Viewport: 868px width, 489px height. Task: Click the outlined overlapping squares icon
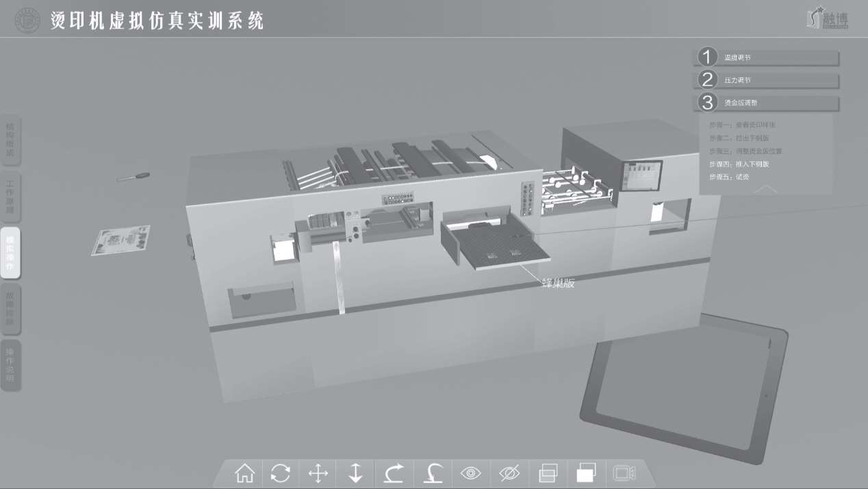pyautogui.click(x=548, y=473)
